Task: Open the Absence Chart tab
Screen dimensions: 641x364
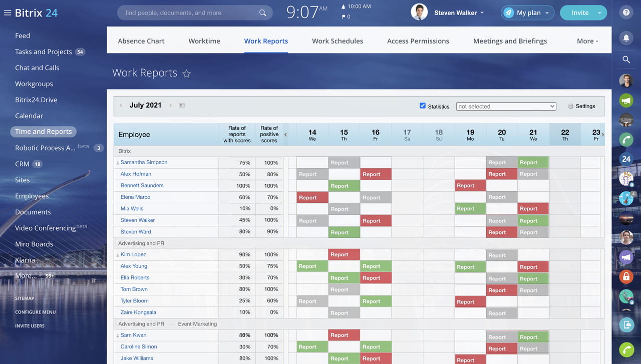Action: point(141,41)
